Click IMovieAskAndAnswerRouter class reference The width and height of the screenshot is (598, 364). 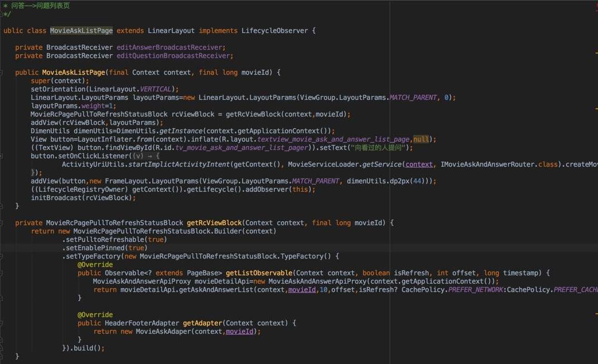pyautogui.click(x=488, y=164)
